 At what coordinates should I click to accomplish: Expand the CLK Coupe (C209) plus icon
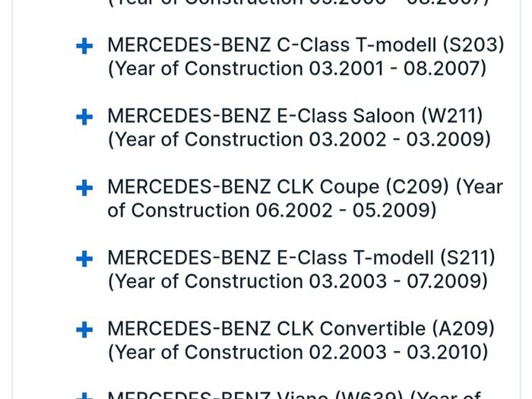click(84, 188)
